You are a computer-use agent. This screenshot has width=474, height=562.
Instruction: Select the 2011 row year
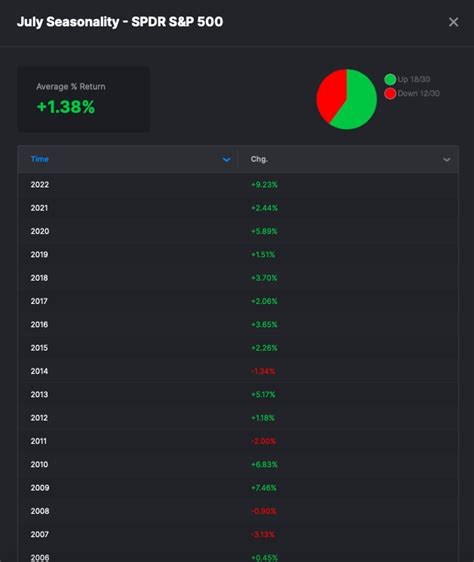[x=39, y=441]
